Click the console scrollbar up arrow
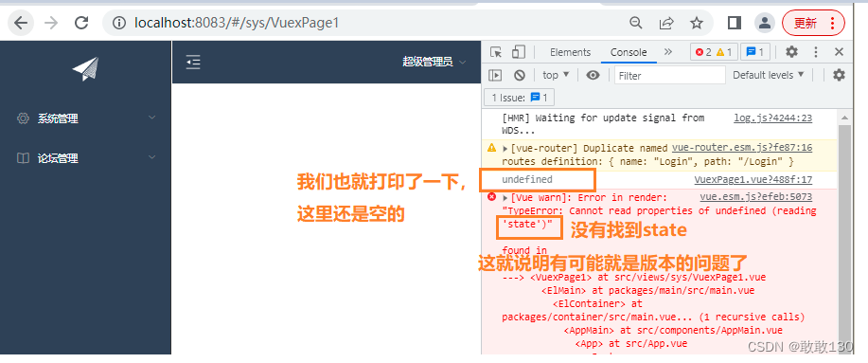This screenshot has height=363, width=868. click(x=844, y=118)
